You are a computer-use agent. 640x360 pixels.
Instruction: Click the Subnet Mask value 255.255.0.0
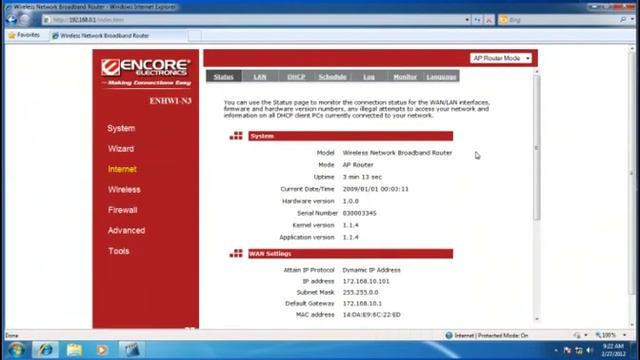[x=360, y=292]
